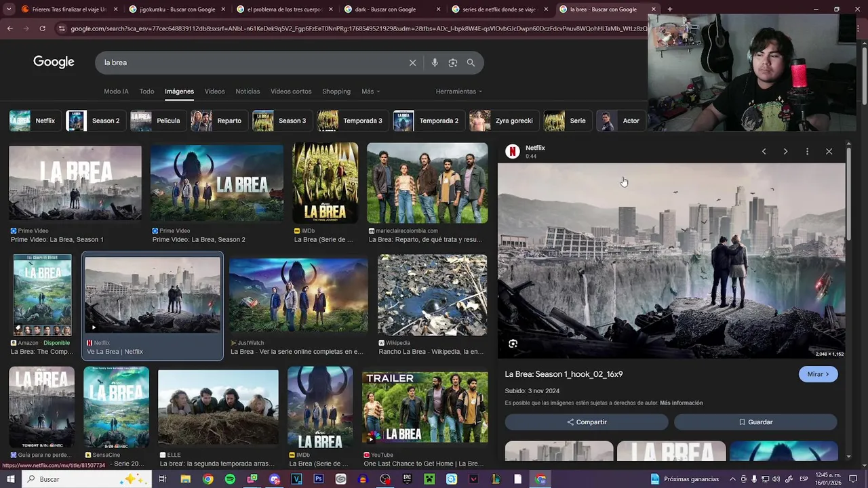
Task: Expand the Más dropdown menu
Action: pos(370,91)
